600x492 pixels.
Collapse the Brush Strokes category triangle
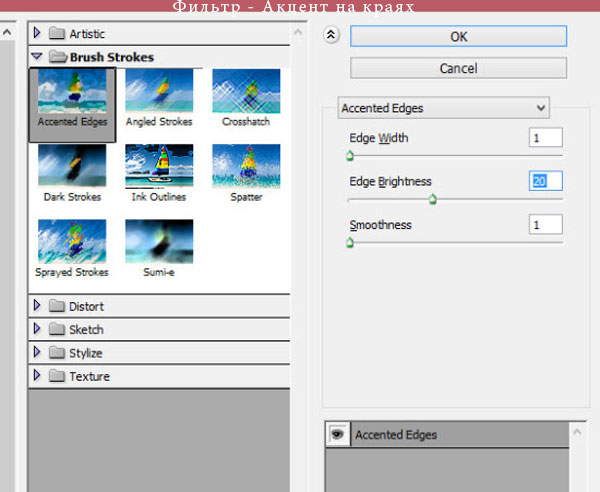click(x=37, y=57)
